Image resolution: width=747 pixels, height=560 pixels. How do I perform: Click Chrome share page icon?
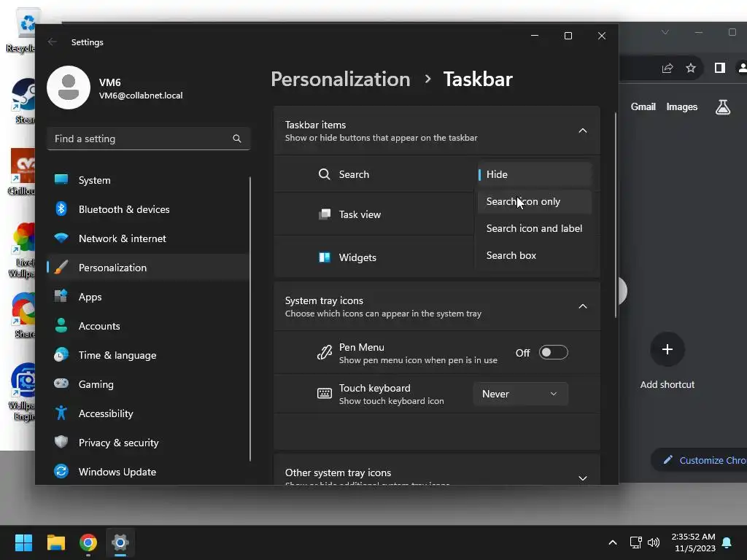click(x=667, y=68)
